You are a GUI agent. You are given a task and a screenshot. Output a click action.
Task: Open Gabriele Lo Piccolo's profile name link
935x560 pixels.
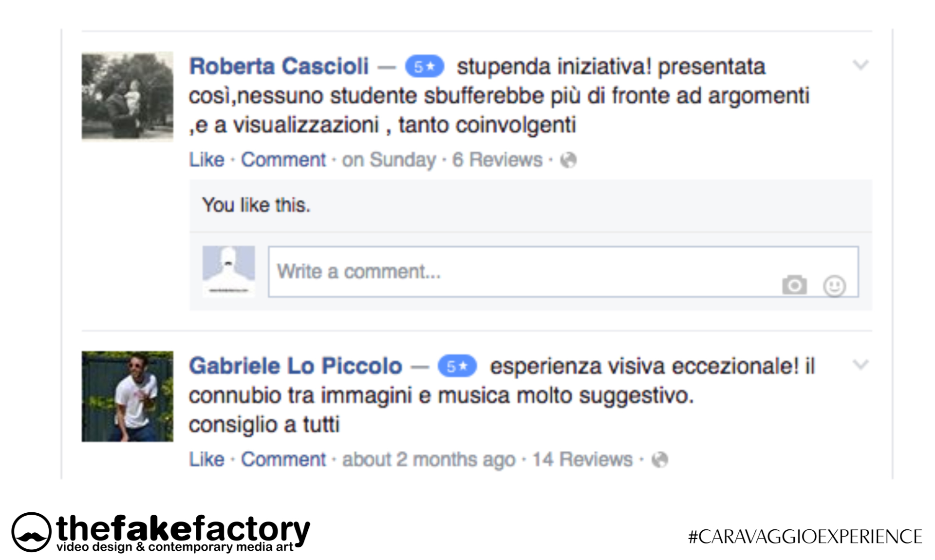point(295,366)
